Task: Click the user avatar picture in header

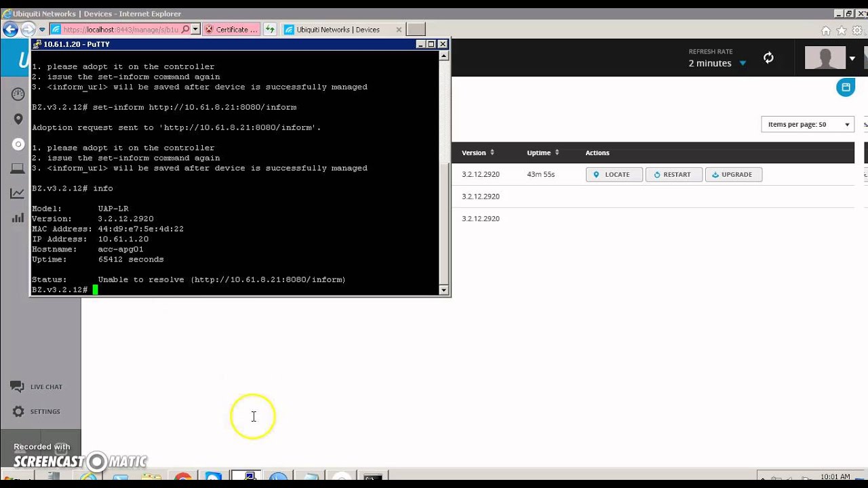Action: coord(825,58)
